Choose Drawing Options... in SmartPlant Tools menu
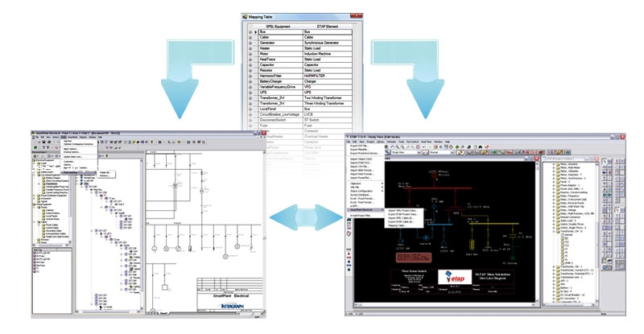This screenshot has width=644, height=334. (x=70, y=152)
